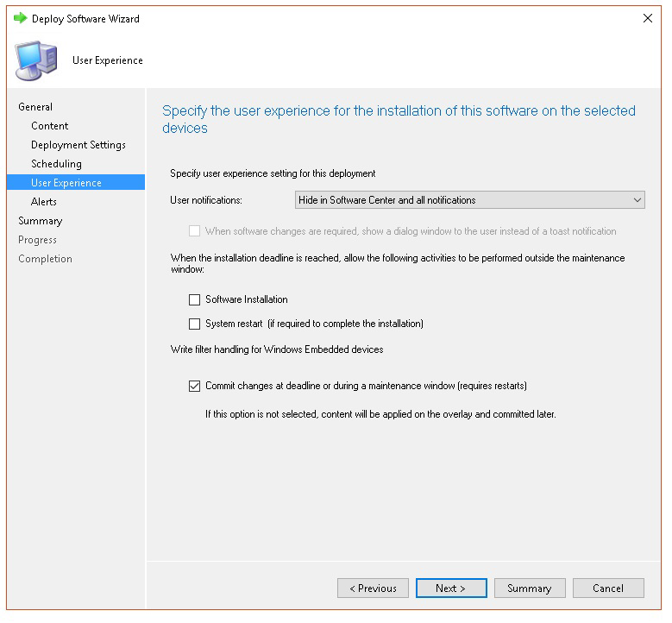Cancel the deployment wizard
The image size is (672, 623).
[x=608, y=588]
